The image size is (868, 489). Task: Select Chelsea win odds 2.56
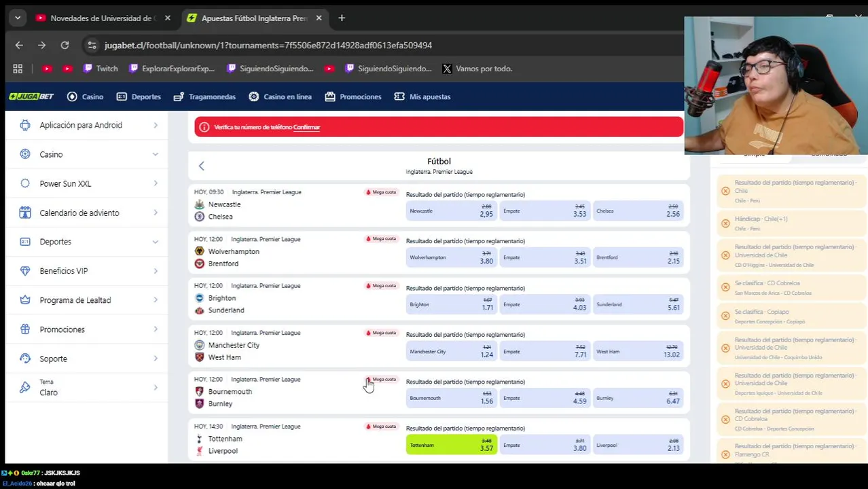click(638, 211)
